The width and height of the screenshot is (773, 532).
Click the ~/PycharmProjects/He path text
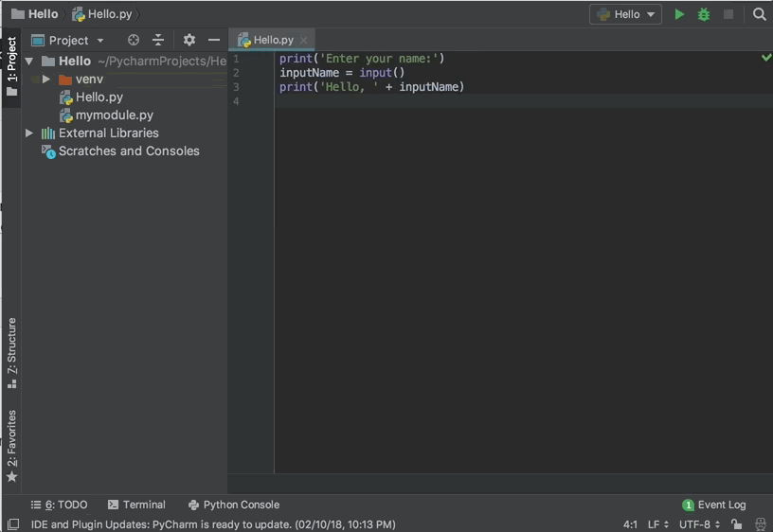click(x=162, y=62)
